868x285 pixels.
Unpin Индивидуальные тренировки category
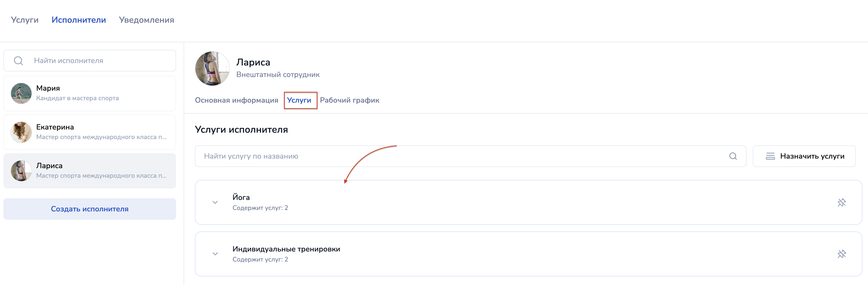coord(841,254)
